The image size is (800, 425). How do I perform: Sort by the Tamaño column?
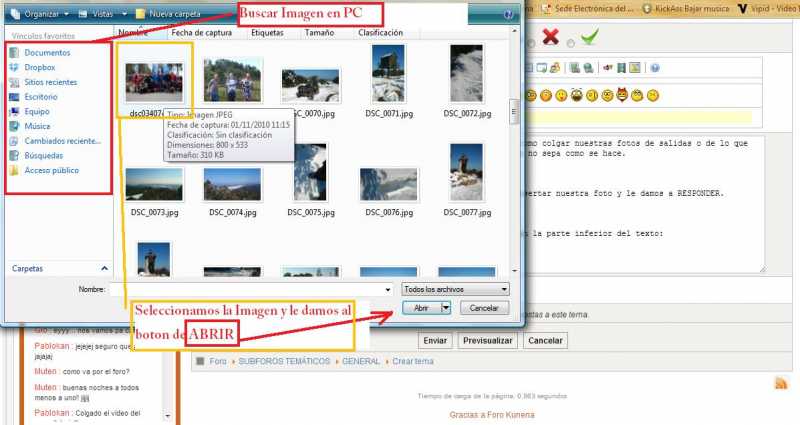(x=319, y=32)
